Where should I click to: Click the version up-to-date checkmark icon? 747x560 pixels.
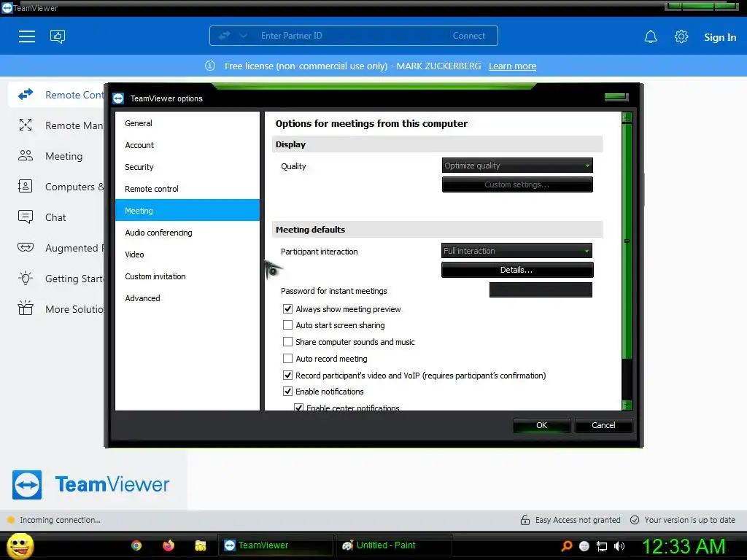(x=635, y=520)
